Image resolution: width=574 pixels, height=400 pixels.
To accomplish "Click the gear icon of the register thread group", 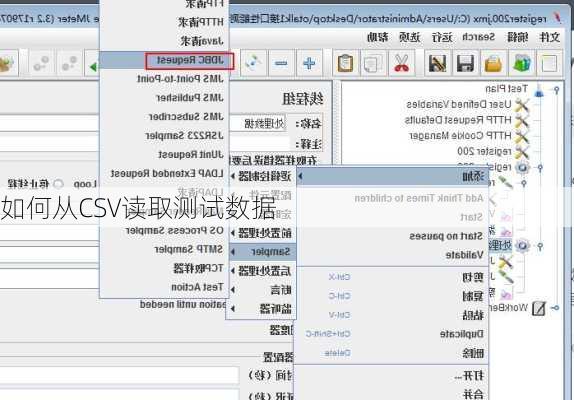I will [522, 168].
